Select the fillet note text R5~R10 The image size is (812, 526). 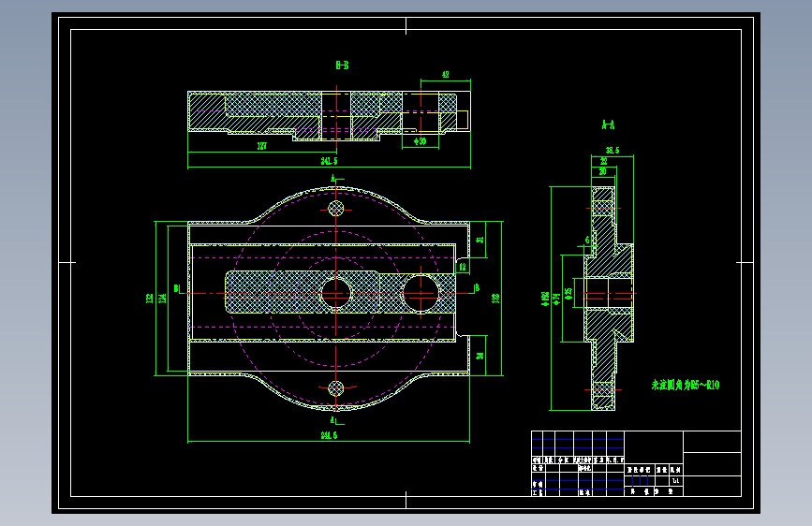(x=686, y=385)
